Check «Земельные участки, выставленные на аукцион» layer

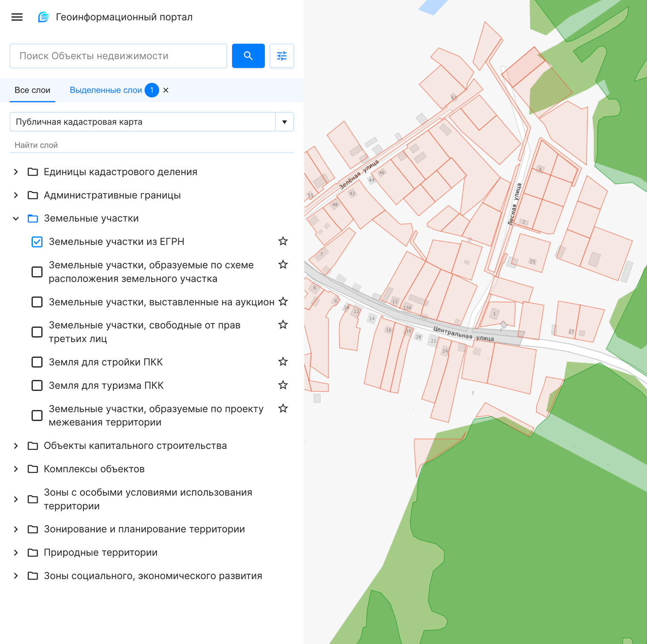(x=37, y=302)
